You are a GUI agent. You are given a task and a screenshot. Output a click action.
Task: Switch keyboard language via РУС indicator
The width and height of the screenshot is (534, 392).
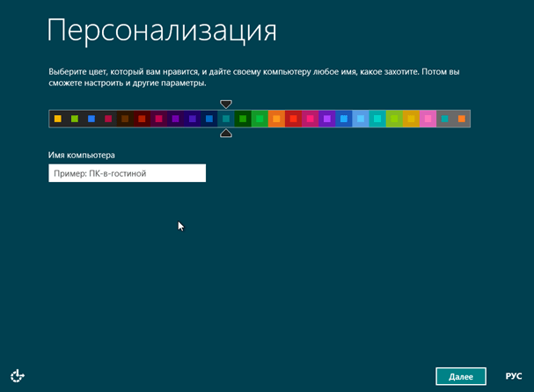point(513,376)
